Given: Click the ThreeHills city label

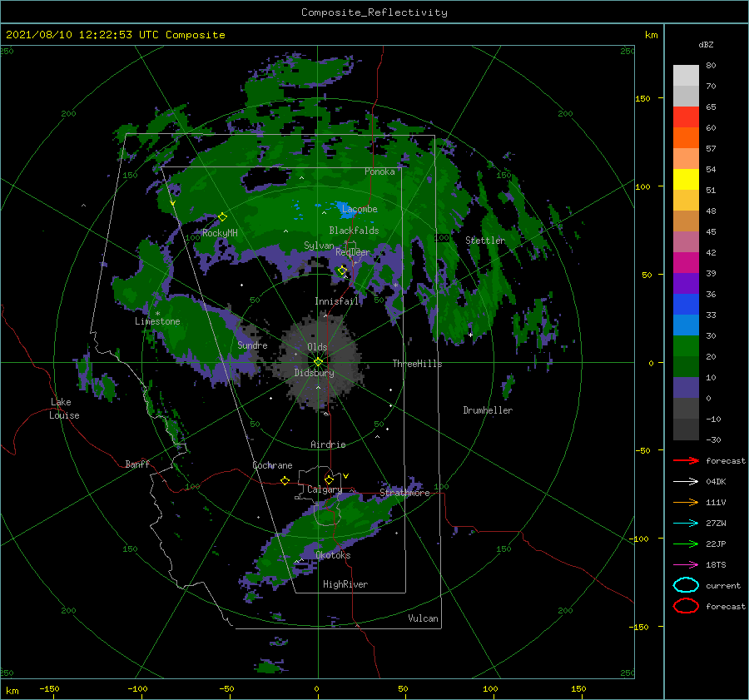Looking at the screenshot, I should (418, 364).
